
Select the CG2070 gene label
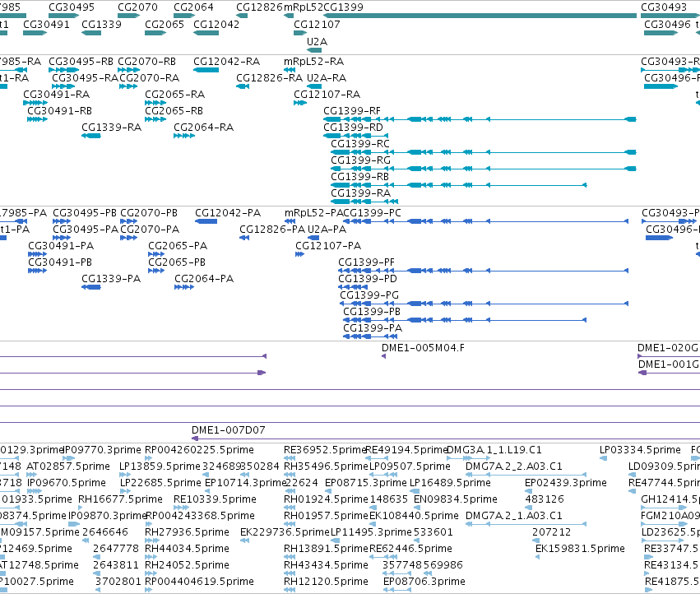137,7
